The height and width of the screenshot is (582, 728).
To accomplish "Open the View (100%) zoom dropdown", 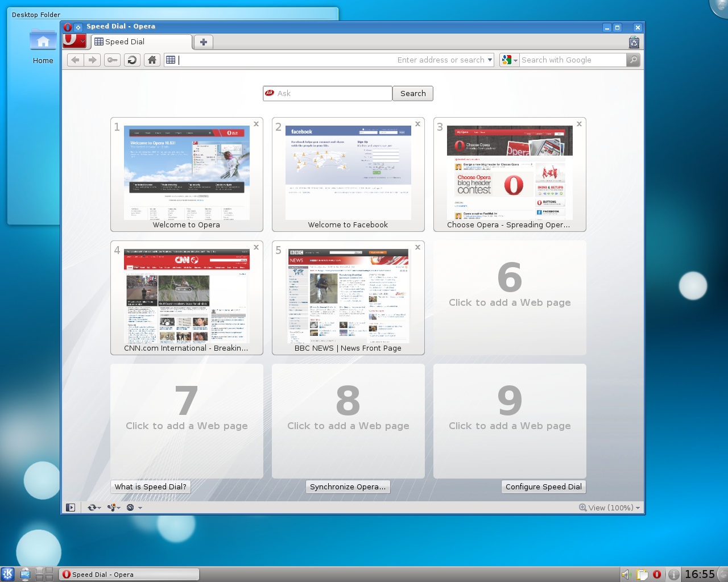I will (610, 508).
